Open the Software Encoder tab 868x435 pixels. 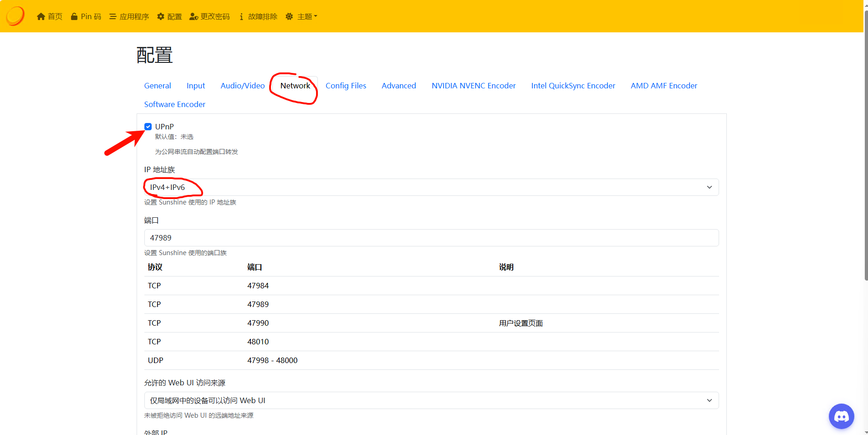[175, 104]
